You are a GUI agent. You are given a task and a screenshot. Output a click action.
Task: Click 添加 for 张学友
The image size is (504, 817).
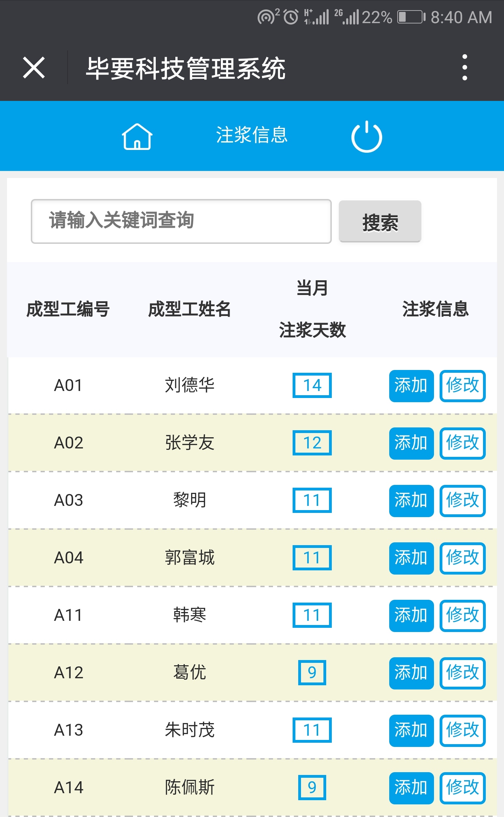click(x=411, y=443)
